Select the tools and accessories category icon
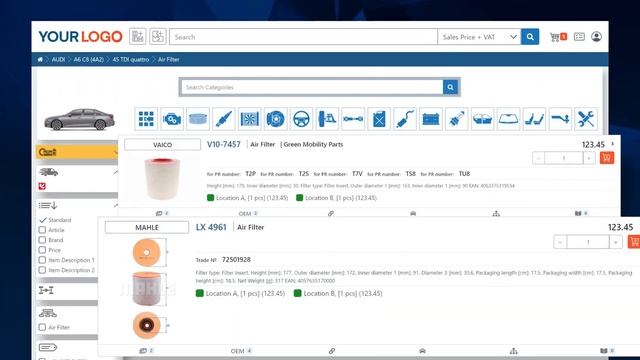This screenshot has width=640, height=360. click(586, 119)
